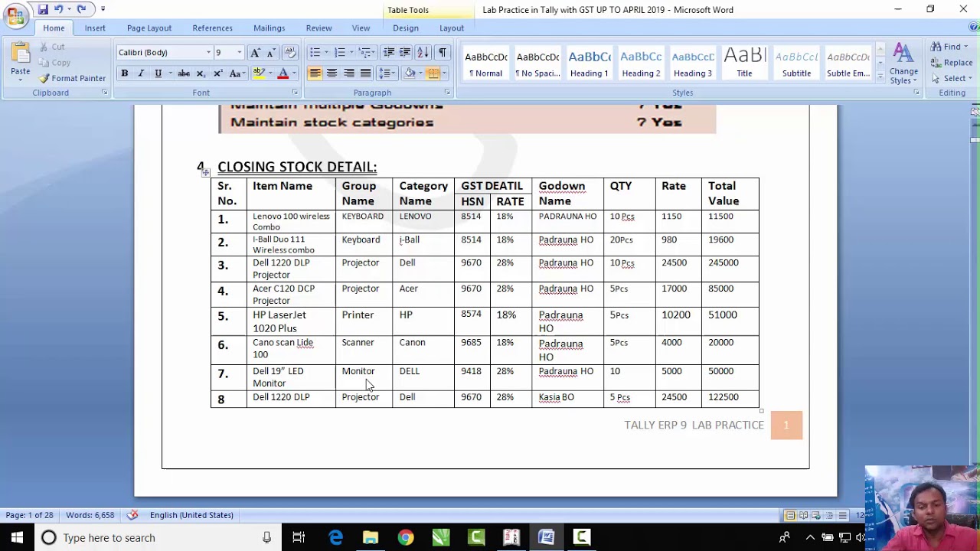Switch to the Insert tab

[x=95, y=28]
